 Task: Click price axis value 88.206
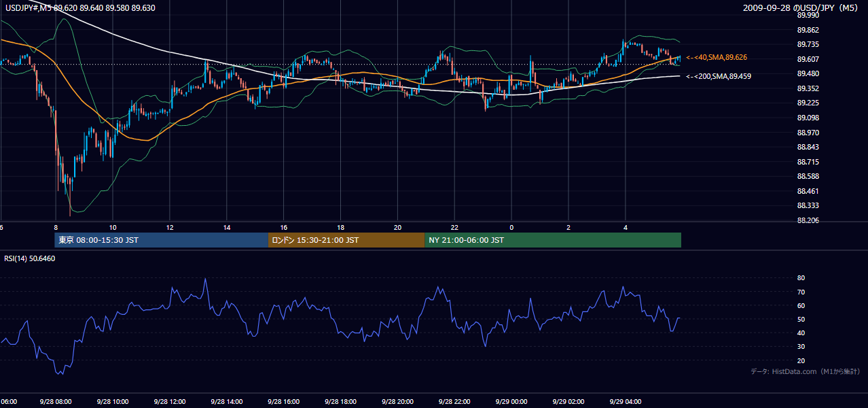[x=808, y=220]
